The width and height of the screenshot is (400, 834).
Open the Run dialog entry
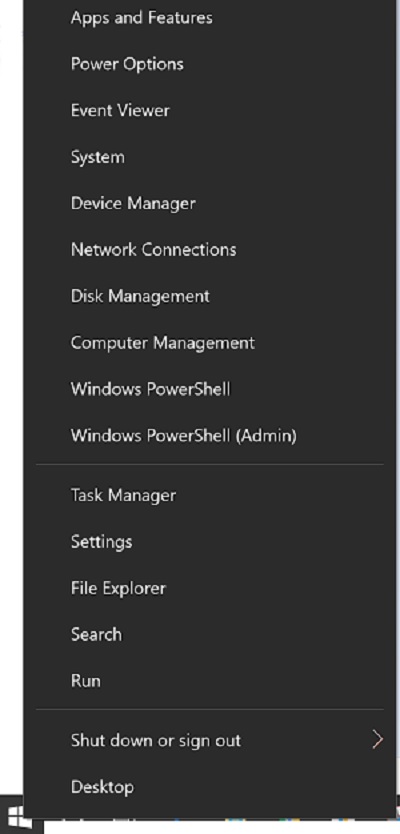(x=86, y=681)
